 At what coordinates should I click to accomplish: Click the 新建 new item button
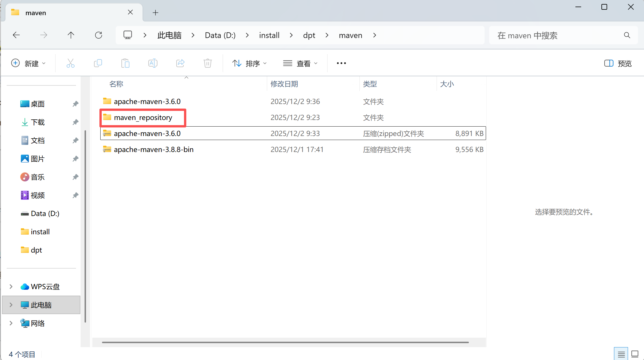pyautogui.click(x=28, y=63)
